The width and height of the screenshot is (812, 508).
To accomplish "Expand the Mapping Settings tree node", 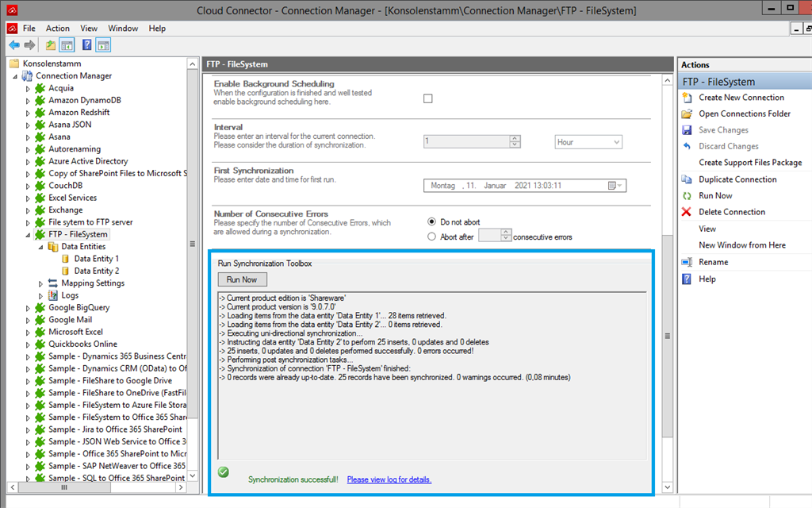I will [x=42, y=283].
